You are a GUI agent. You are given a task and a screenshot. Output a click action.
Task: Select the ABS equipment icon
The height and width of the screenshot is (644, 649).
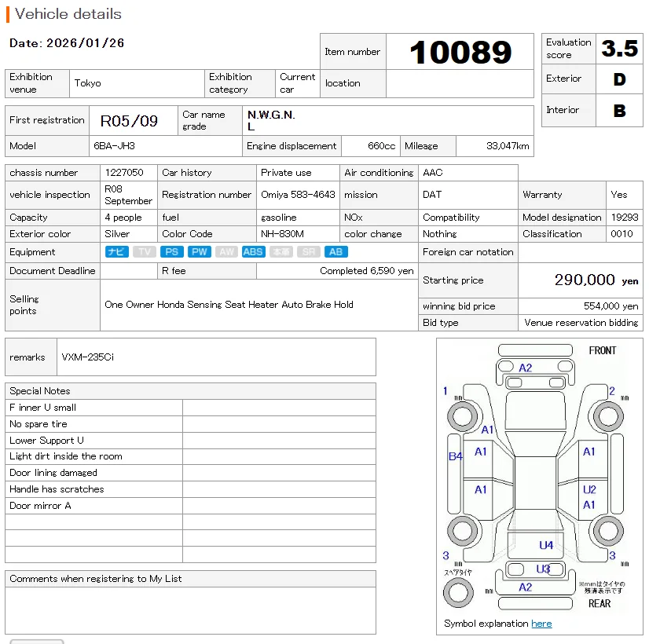tap(253, 251)
